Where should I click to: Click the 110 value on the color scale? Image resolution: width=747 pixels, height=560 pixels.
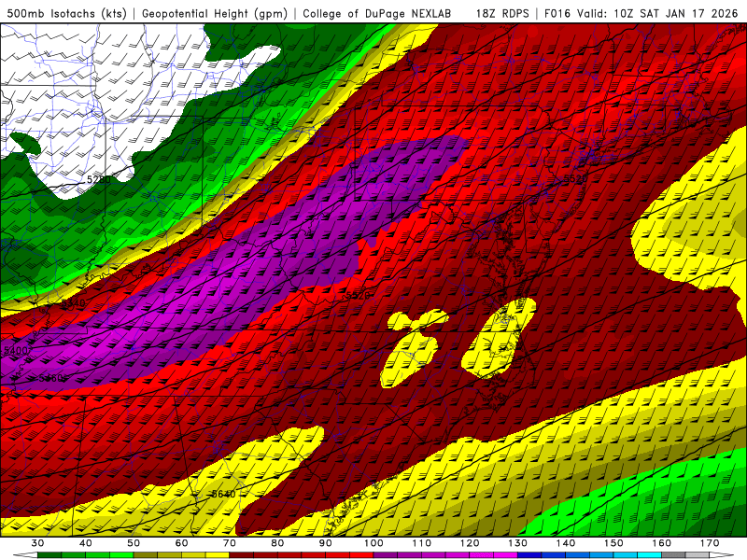point(422,543)
